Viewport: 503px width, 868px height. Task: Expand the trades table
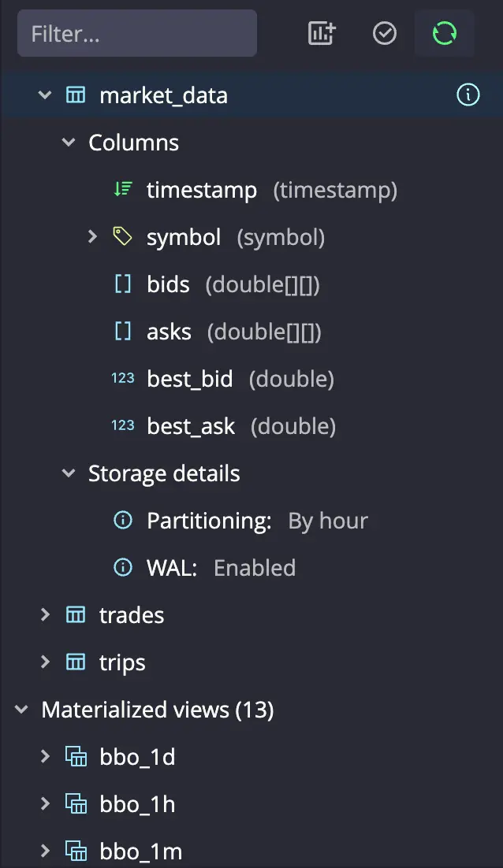[44, 614]
